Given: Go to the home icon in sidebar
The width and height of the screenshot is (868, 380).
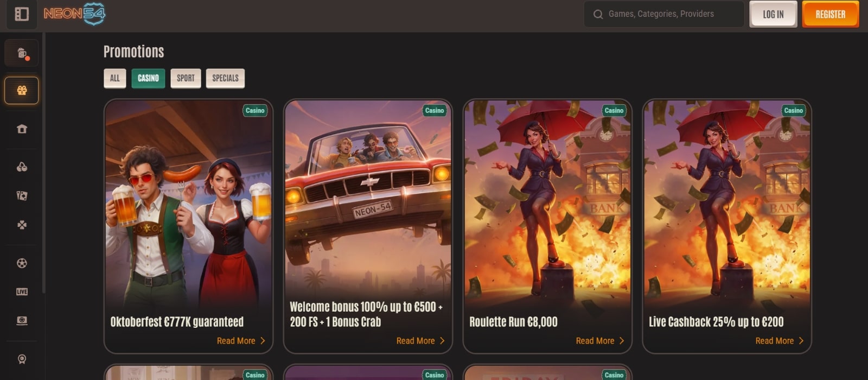Looking at the screenshot, I should 22,129.
